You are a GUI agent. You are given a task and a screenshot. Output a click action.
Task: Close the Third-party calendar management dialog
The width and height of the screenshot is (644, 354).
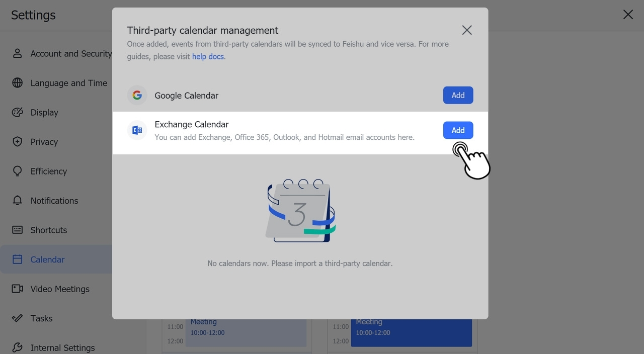(x=467, y=30)
